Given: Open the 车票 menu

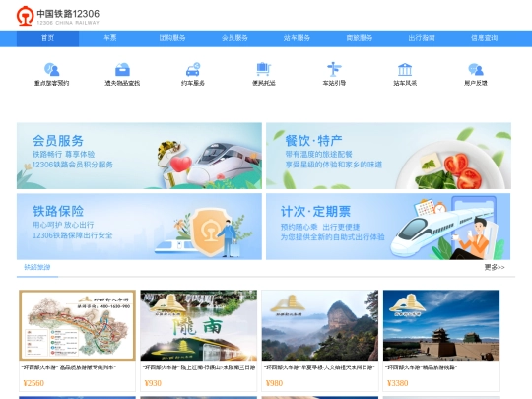Looking at the screenshot, I should tap(110, 38).
